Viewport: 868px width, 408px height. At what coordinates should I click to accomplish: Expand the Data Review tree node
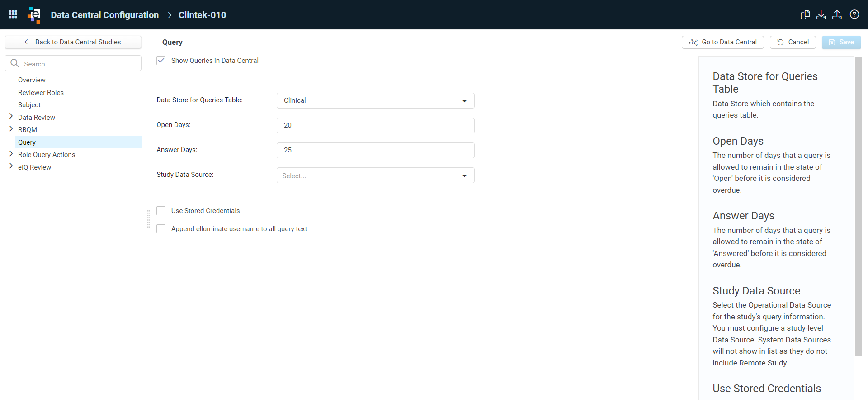coord(11,117)
